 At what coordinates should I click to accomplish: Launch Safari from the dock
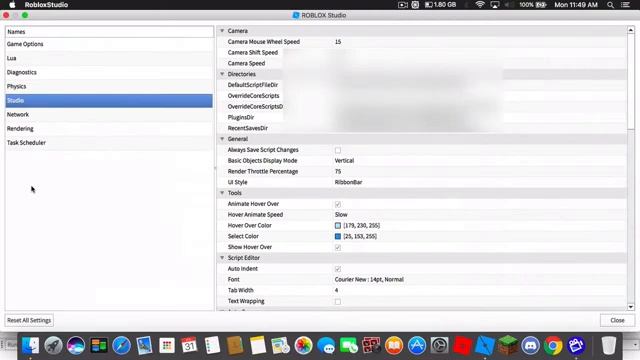click(x=122, y=346)
